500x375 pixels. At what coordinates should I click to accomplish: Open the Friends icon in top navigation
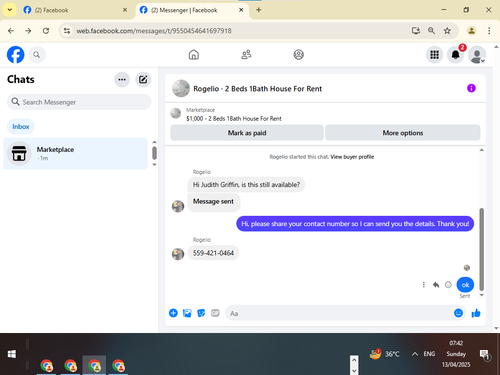point(246,54)
